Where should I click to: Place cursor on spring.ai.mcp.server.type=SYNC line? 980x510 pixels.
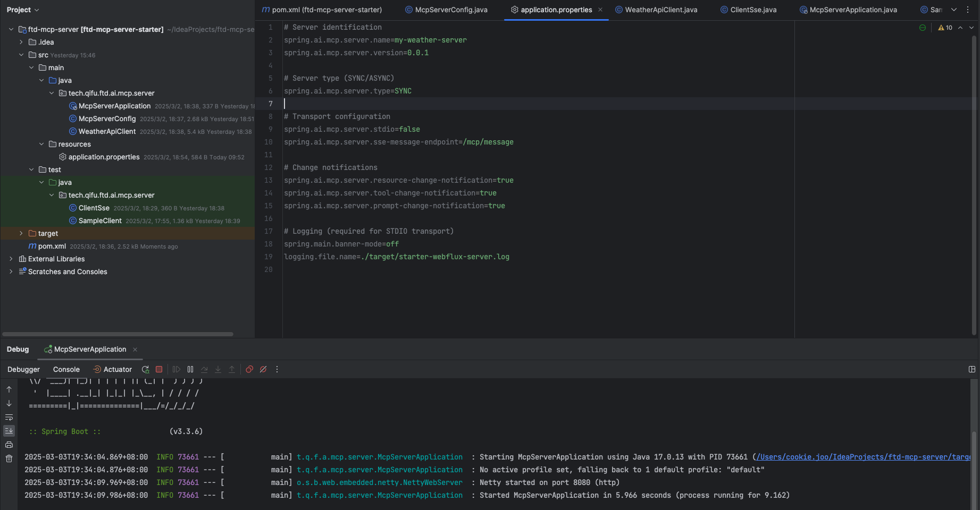[x=348, y=91]
